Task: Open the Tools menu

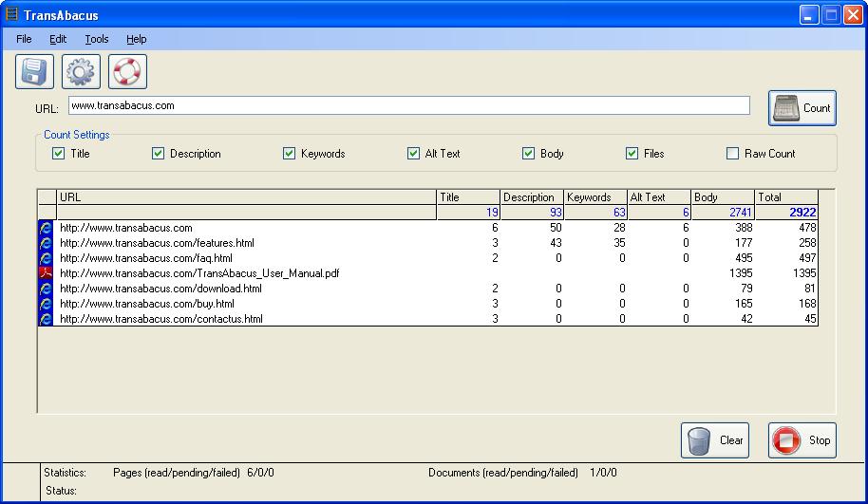Action: [x=96, y=39]
